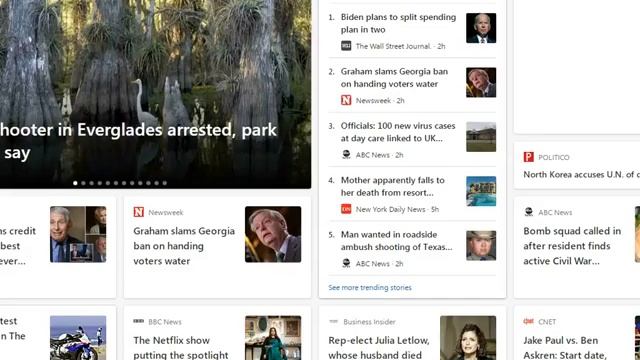Click The Wall Street Journal source text
This screenshot has height=360, width=640.
(393, 46)
